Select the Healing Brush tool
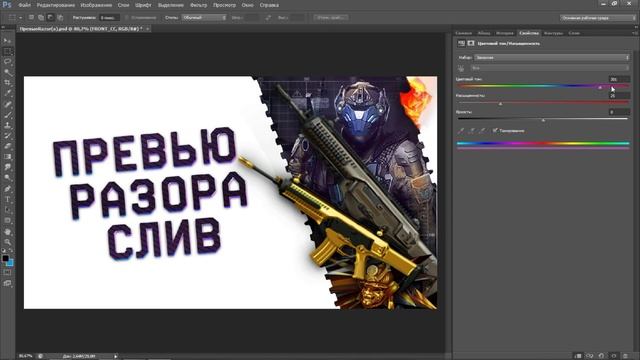Image resolution: width=640 pixels, height=360 pixels. coord(7,104)
